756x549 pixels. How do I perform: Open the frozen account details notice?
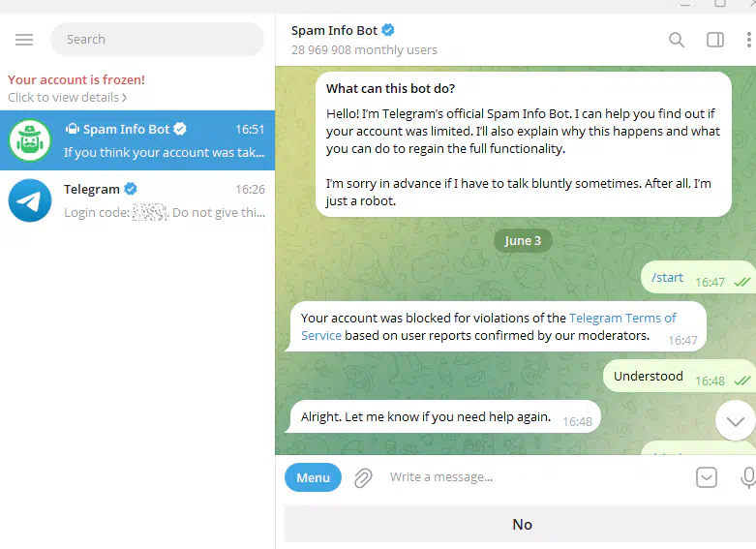coord(76,88)
